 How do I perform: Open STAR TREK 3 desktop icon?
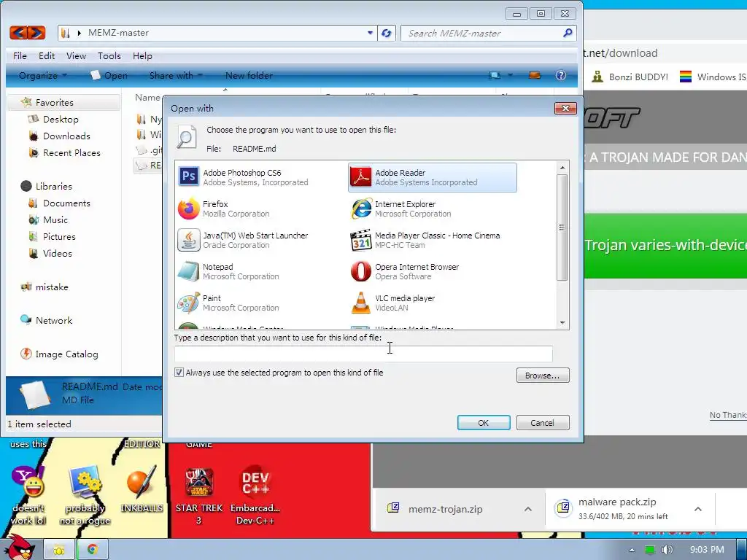tap(199, 496)
